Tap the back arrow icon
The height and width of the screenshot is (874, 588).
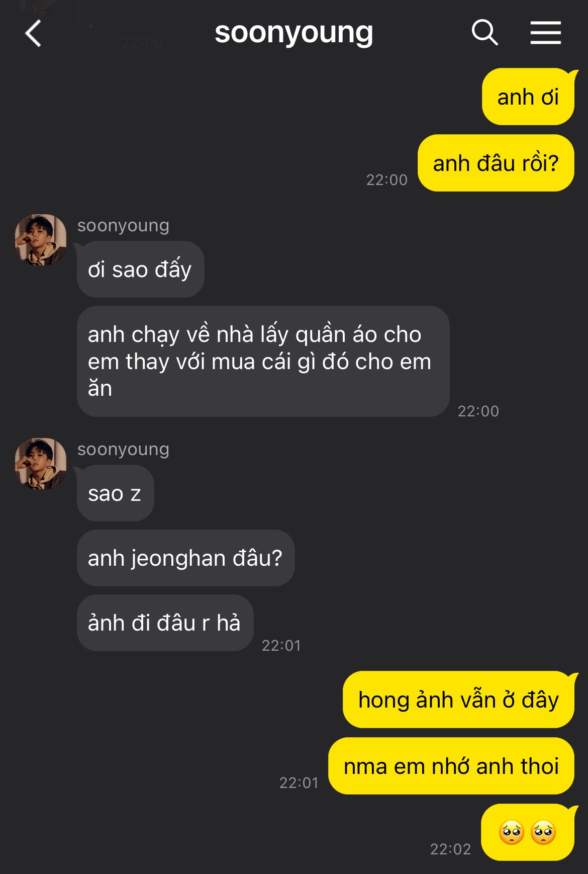(x=33, y=34)
